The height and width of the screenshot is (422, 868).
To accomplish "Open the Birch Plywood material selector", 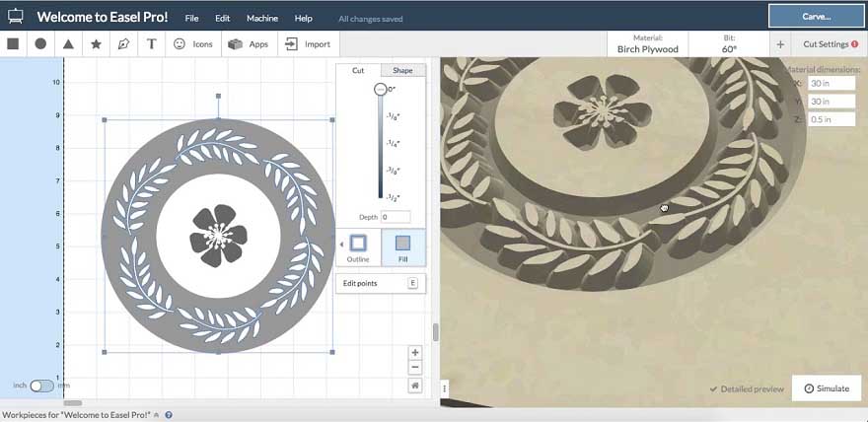I will tap(648, 43).
